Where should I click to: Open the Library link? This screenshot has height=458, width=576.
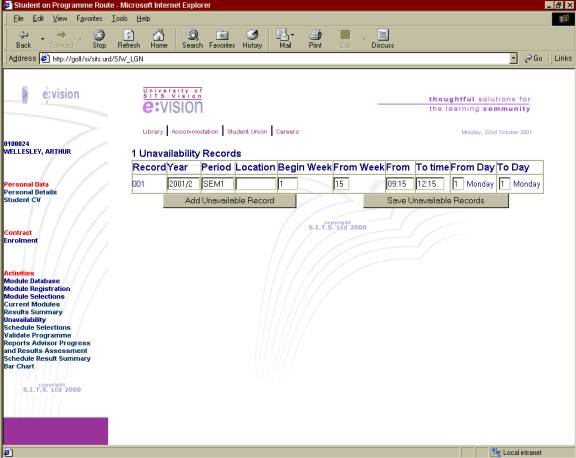pyautogui.click(x=153, y=131)
